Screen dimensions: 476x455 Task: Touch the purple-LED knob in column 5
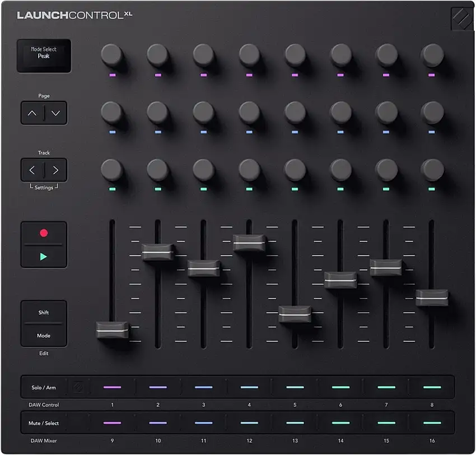pyautogui.click(x=295, y=55)
